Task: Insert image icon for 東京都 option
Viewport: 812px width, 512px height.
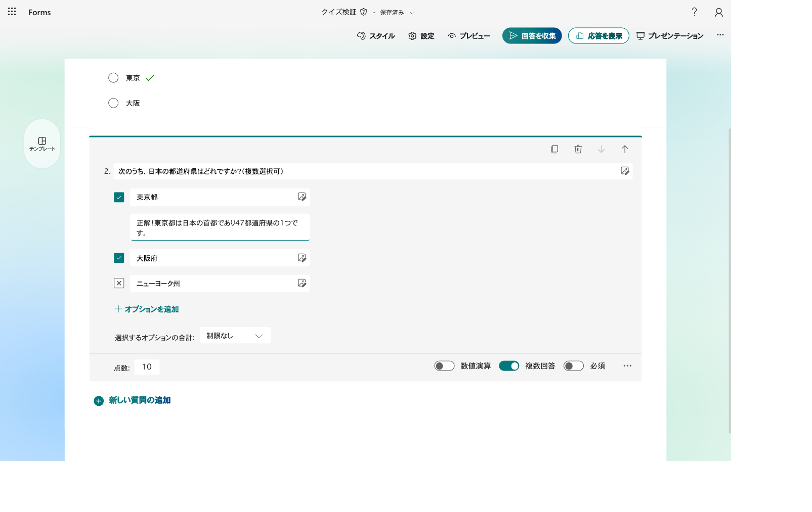Action: [x=302, y=197]
